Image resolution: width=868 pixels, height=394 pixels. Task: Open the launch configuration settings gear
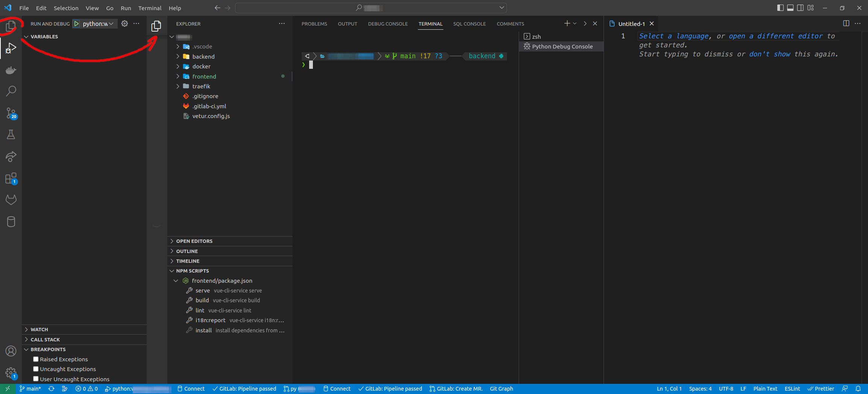(124, 23)
